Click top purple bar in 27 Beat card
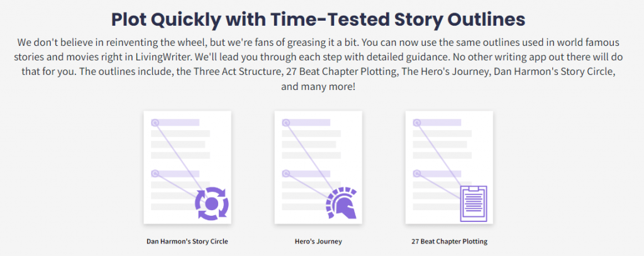Viewport: 644px width, 256px height. point(437,123)
